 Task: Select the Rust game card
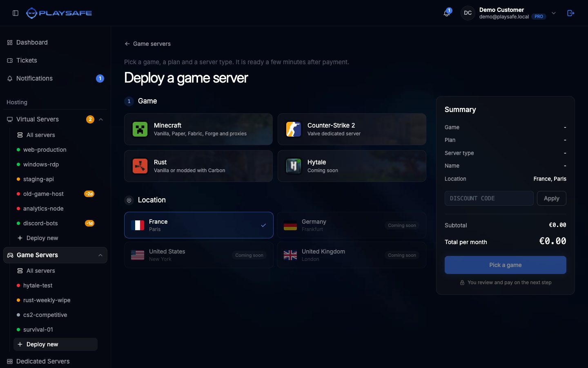tap(198, 166)
